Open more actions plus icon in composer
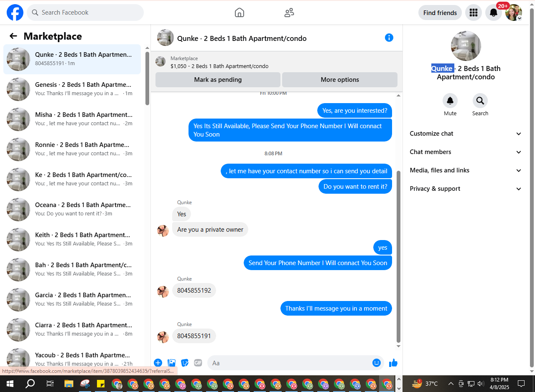 [x=158, y=363]
